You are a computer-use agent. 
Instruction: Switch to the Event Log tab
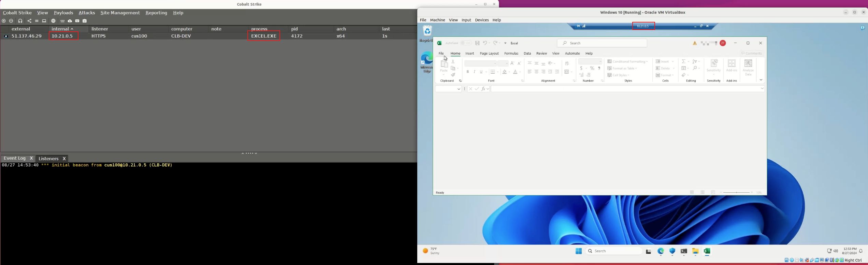(15, 159)
